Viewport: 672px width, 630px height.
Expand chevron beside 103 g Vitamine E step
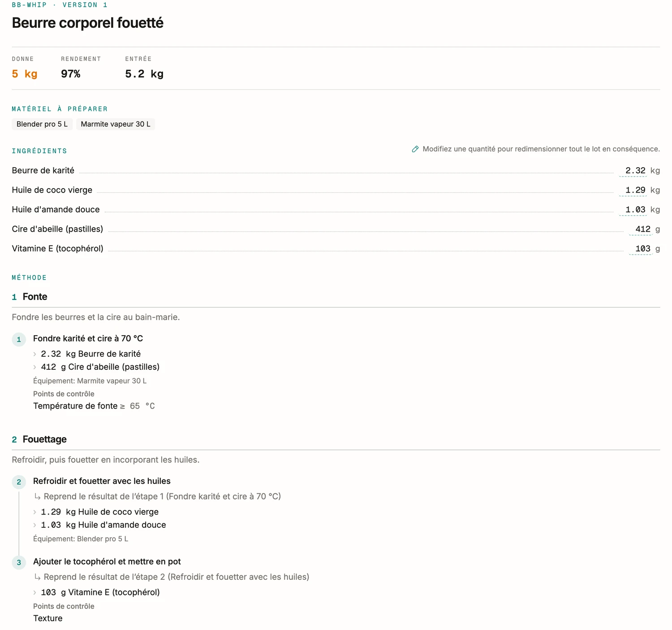35,592
